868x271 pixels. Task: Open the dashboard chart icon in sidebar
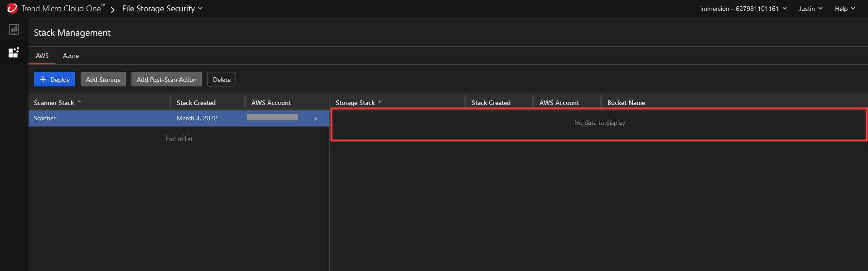(x=14, y=29)
